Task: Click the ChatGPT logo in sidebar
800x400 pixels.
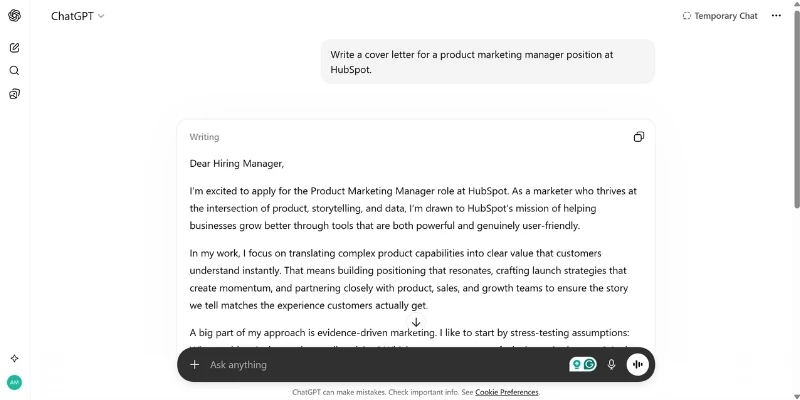Action: coord(14,15)
